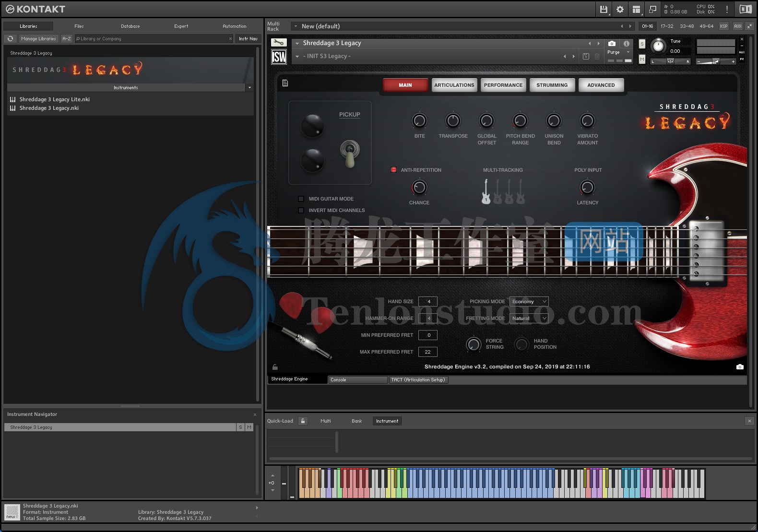Open the library Instruments dropdown arrow

click(x=249, y=88)
